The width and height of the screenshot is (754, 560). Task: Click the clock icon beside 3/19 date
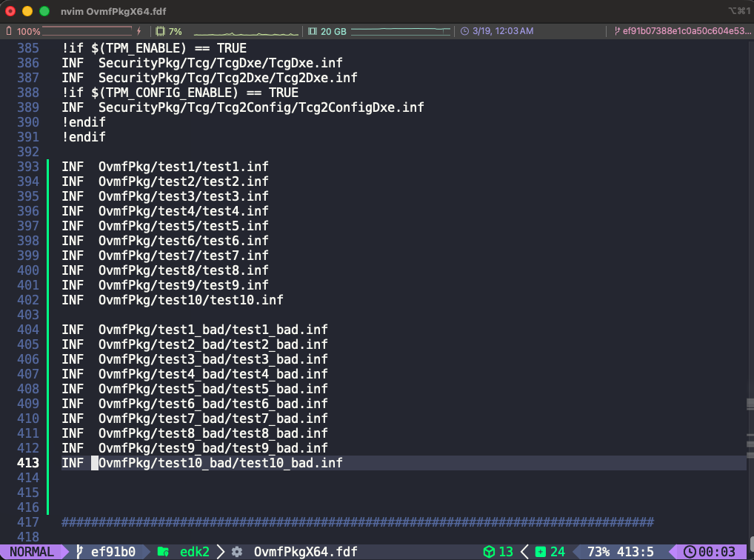tap(465, 32)
